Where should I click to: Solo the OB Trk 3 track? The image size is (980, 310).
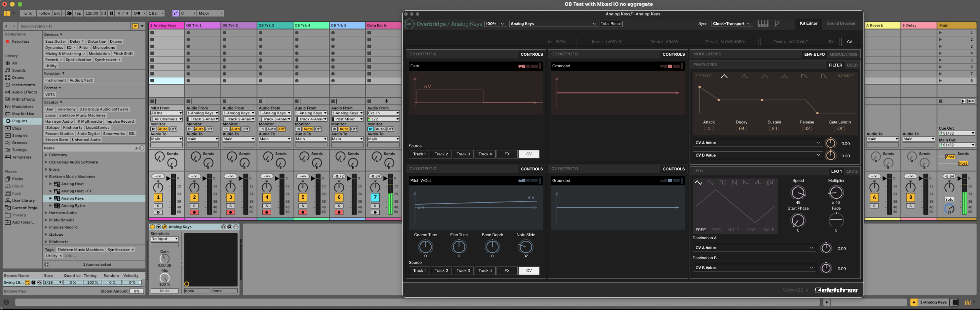[x=230, y=206]
